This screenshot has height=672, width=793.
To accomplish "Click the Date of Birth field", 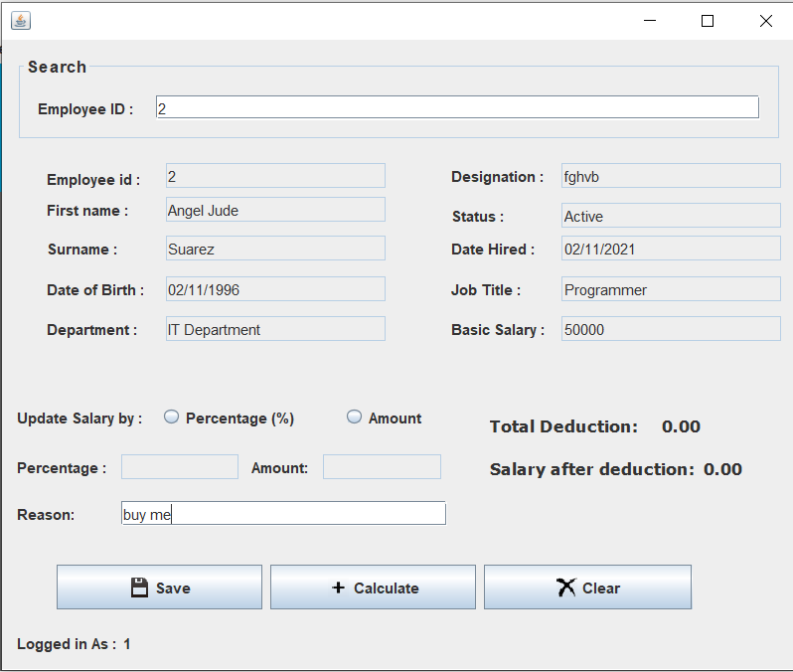I will pos(275,289).
